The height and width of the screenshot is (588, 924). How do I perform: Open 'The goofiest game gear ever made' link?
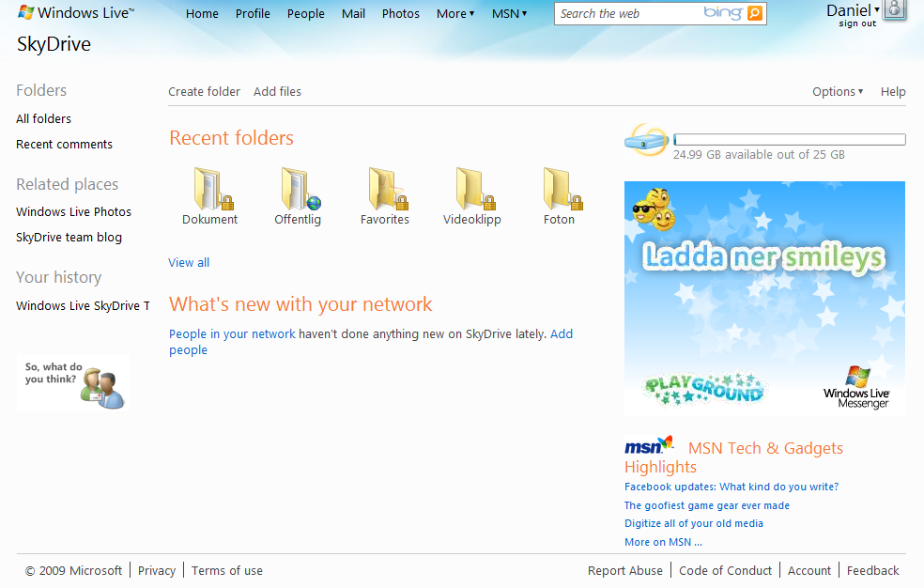coord(707,505)
